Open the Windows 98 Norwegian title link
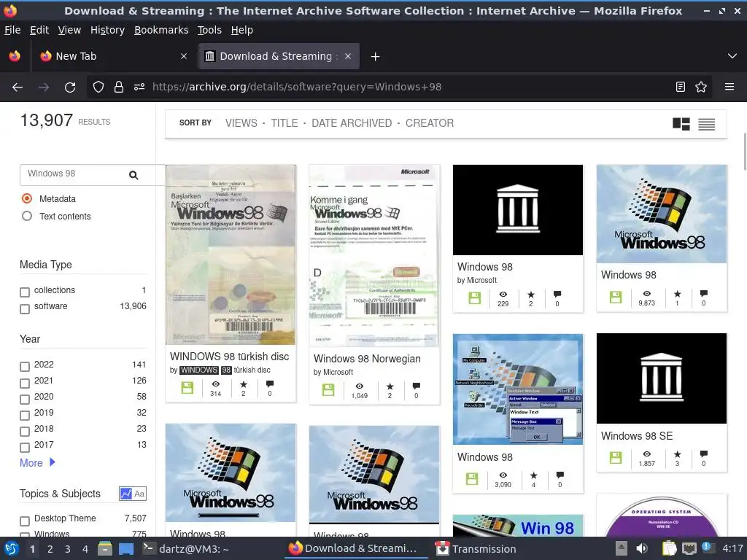The height and width of the screenshot is (560, 747). point(367,359)
